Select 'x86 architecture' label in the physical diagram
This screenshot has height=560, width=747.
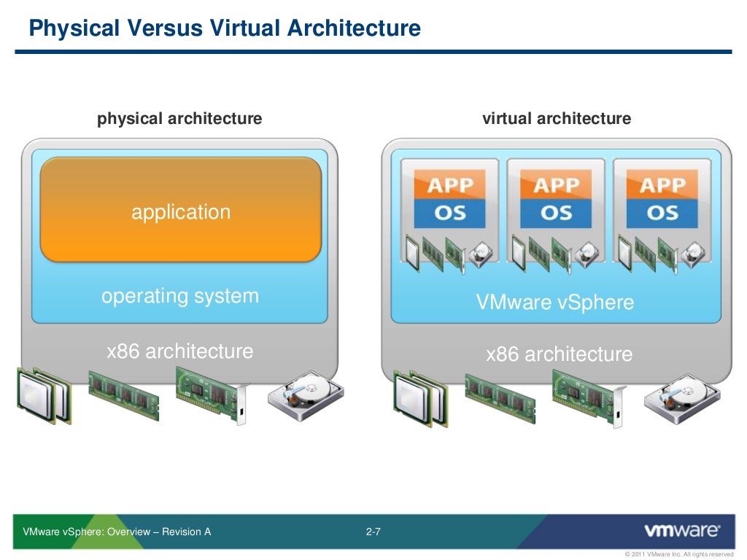tap(179, 351)
